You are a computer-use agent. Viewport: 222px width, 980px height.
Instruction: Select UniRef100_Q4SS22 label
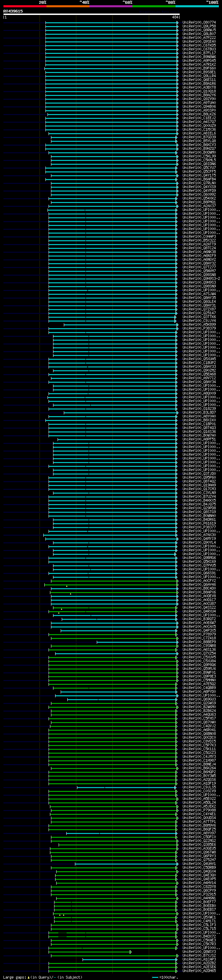pyautogui.click(x=199, y=607)
